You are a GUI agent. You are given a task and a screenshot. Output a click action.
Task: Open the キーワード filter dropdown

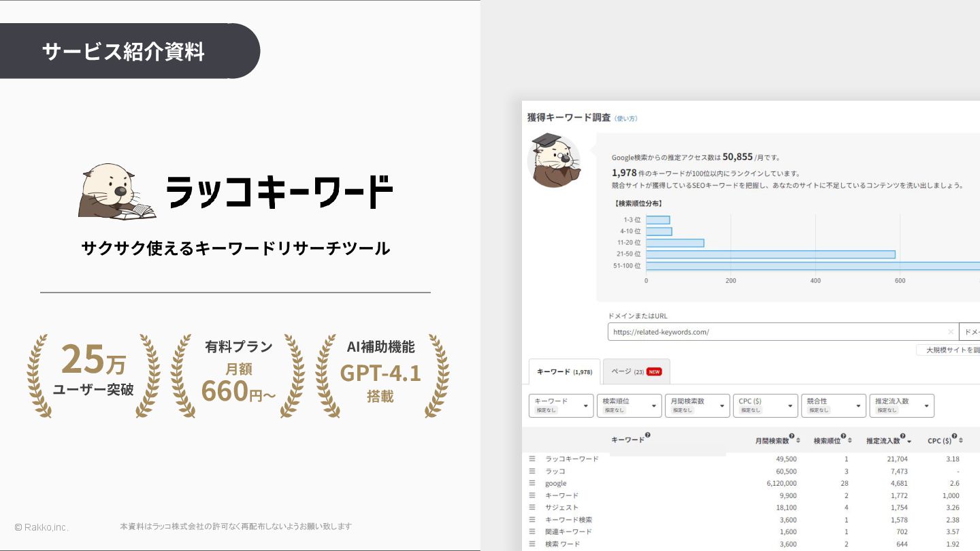[561, 405]
